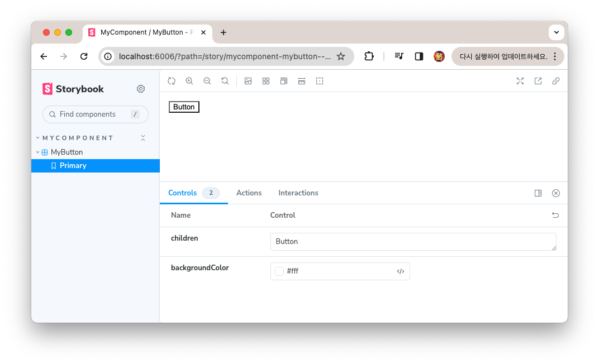Click the backgroundColor property name

[200, 268]
